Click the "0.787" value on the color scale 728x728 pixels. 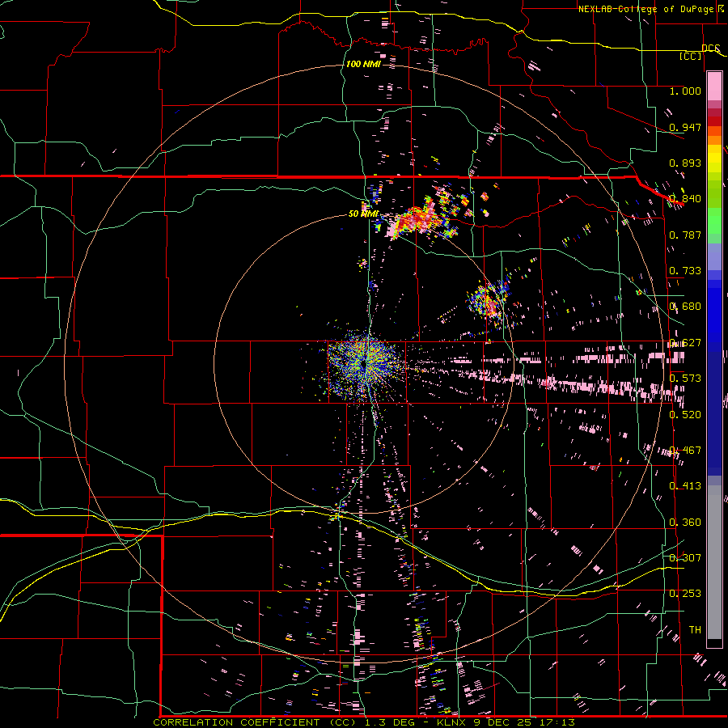685,235
